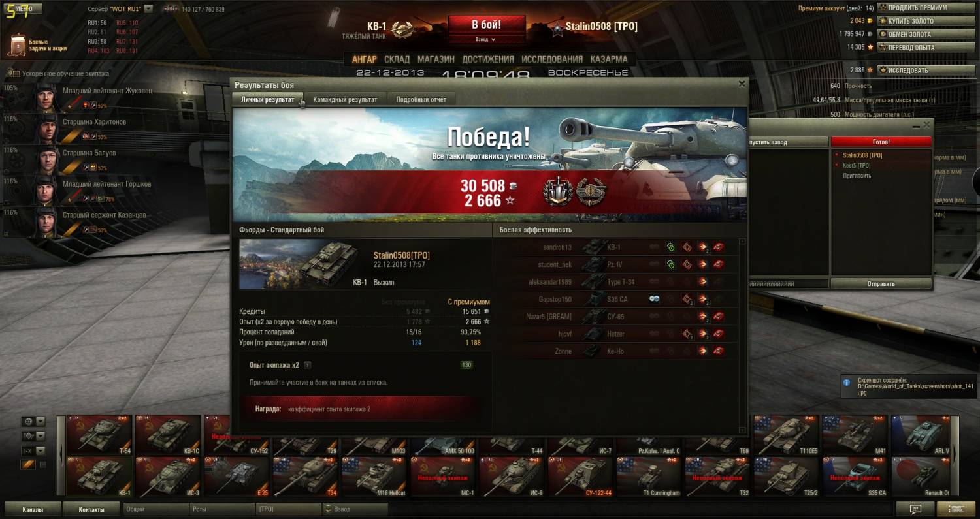980x519 pixels.
Task: Open the chat notifications icon at bottom right
Action: (915, 509)
